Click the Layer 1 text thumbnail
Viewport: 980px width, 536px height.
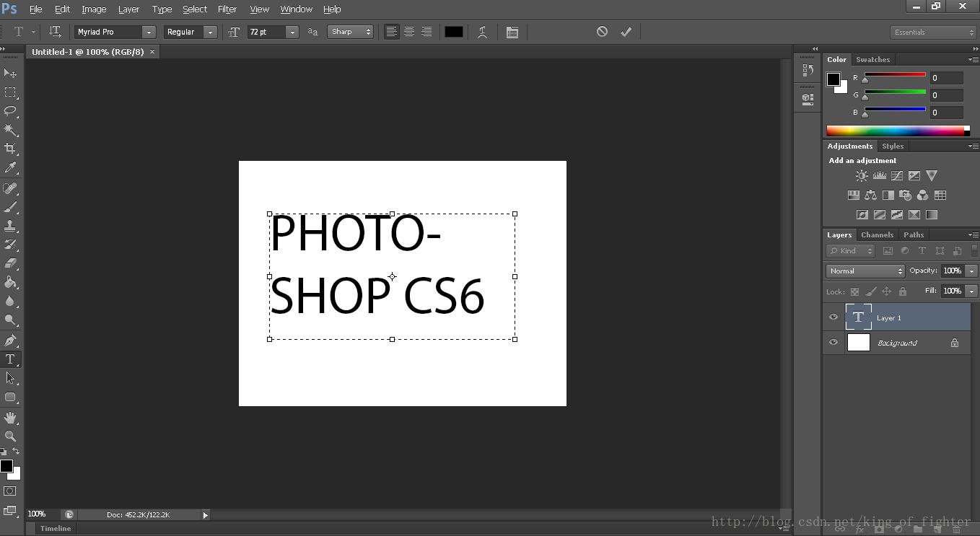(x=859, y=317)
